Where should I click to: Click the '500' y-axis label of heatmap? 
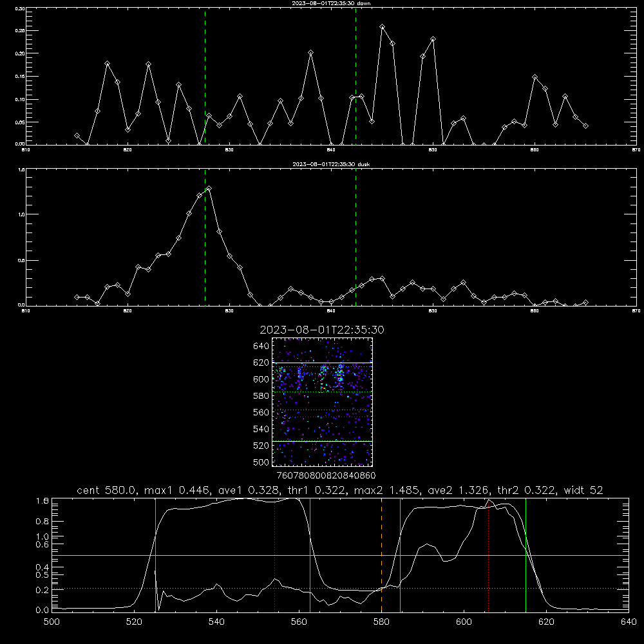261,462
